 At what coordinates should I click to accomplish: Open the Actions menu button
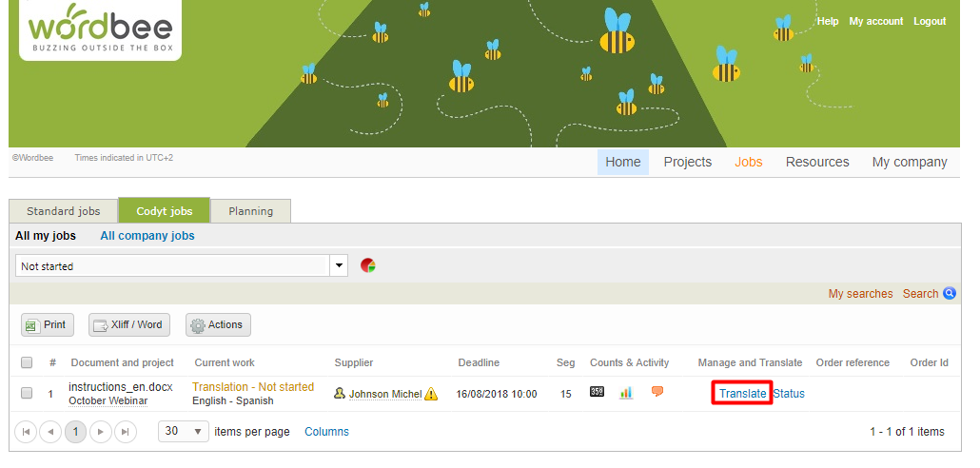tap(218, 325)
